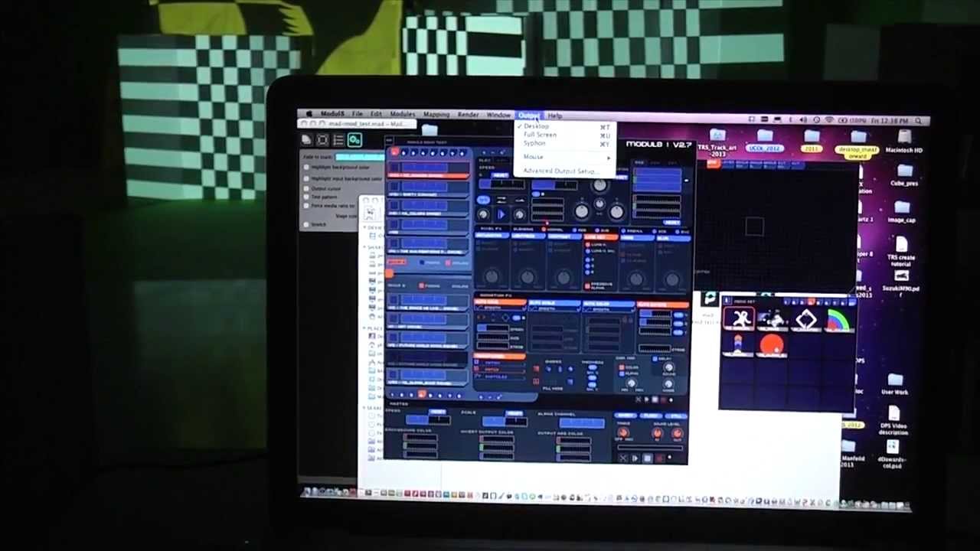The width and height of the screenshot is (980, 551).
Task: Click the list view icon in MadMapper toolbar
Action: (x=338, y=140)
